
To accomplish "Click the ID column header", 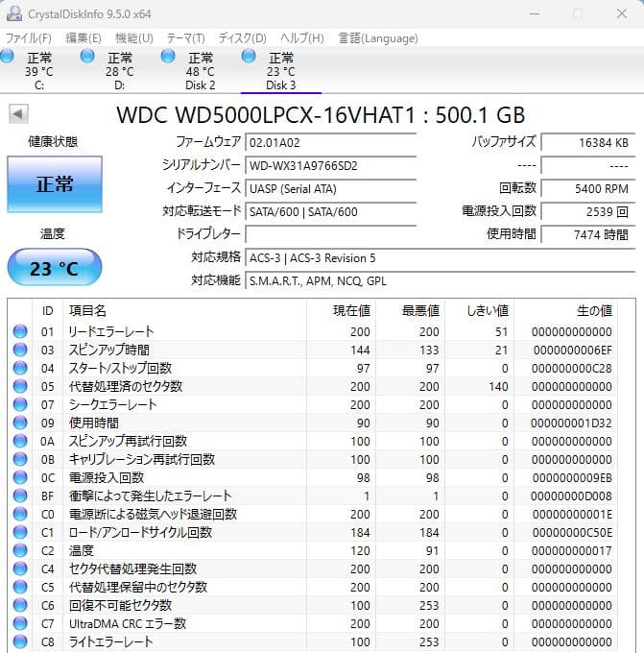I will pos(47,311).
